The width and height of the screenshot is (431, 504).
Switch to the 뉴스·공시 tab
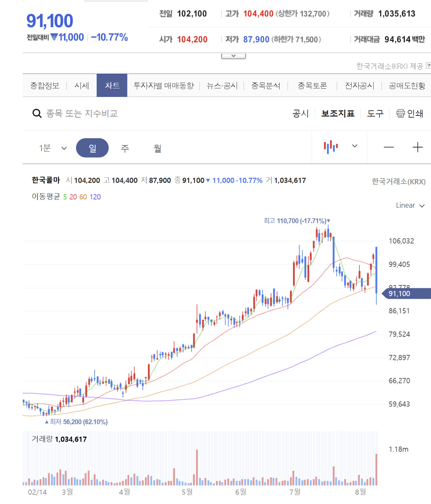point(222,86)
